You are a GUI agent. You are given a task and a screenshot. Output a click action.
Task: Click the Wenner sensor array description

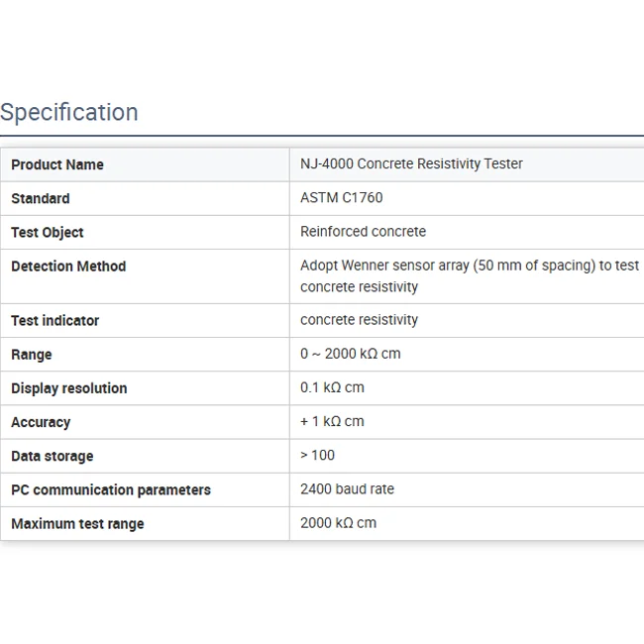click(470, 275)
